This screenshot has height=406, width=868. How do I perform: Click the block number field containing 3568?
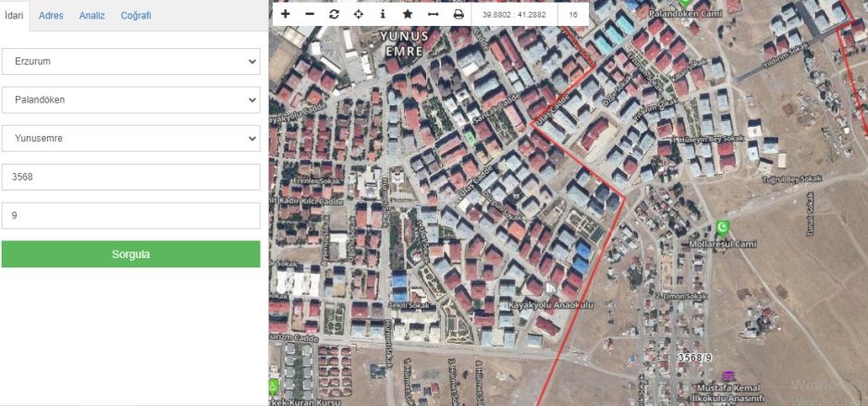[x=130, y=178]
